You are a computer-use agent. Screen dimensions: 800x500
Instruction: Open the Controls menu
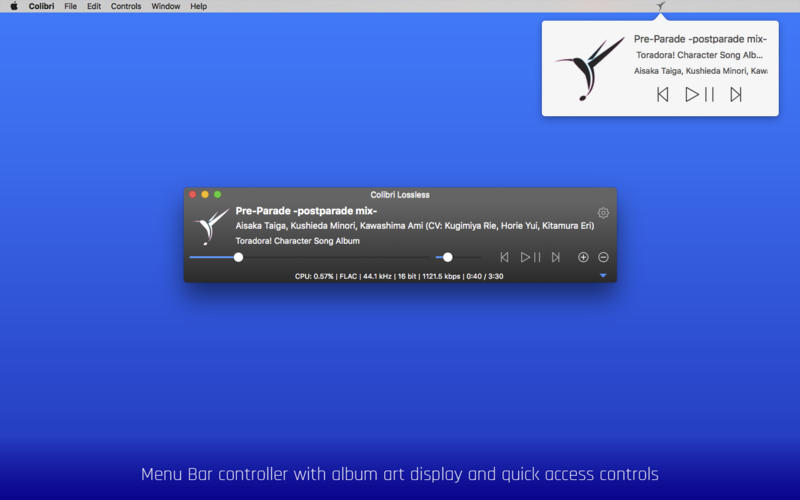click(x=126, y=6)
